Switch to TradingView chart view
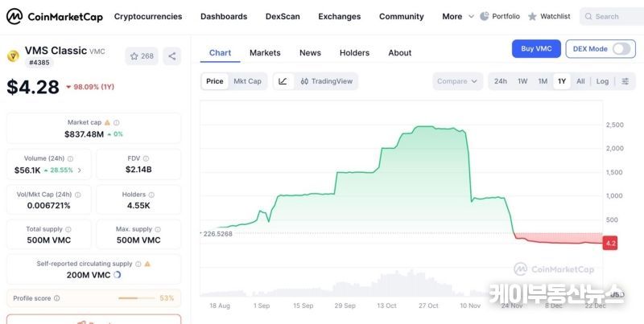Viewport: 644px width, 324px height. click(326, 81)
